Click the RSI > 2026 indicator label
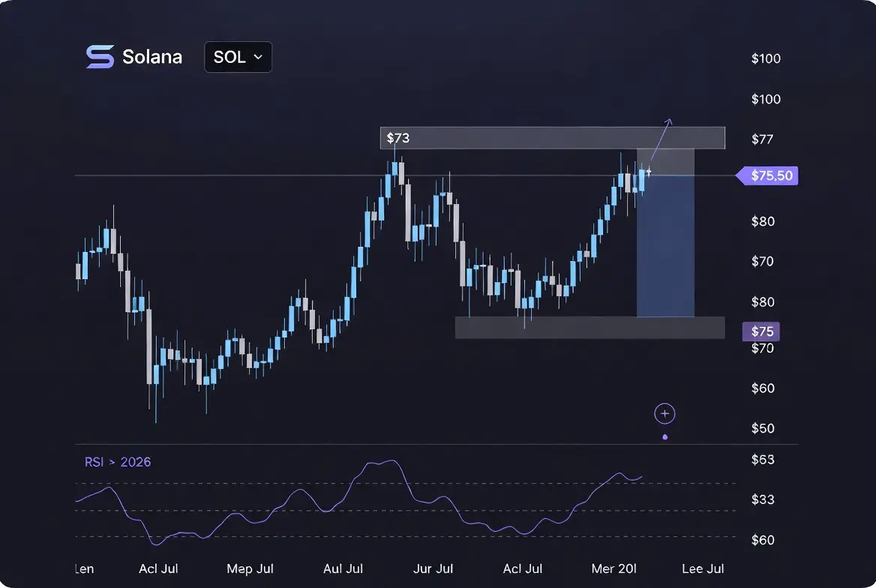This screenshot has height=588, width=876. coord(117,462)
